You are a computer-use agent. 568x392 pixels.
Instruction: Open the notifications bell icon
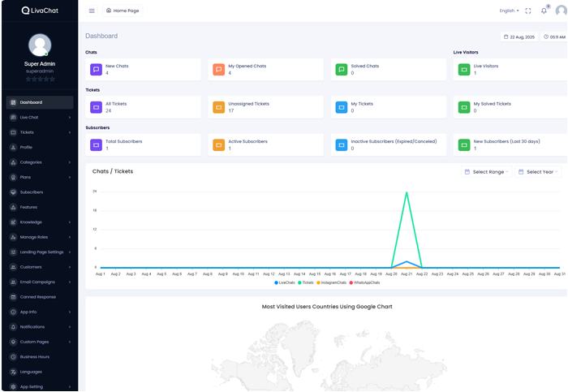(544, 11)
